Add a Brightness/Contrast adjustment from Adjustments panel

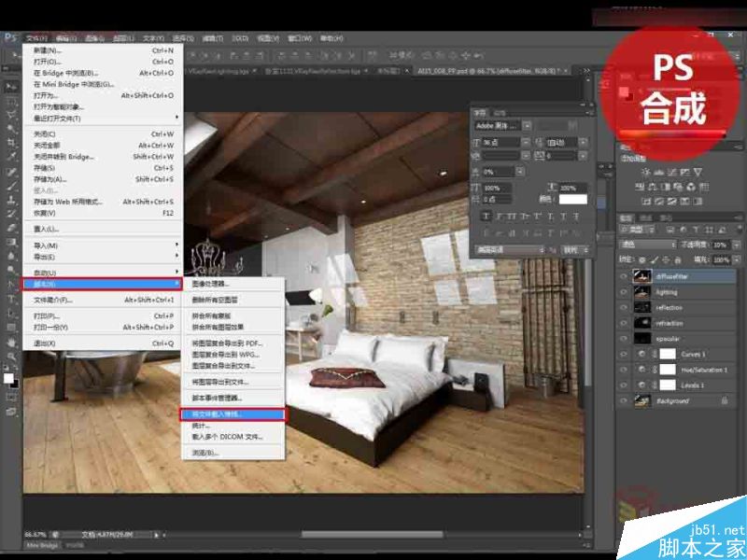click(645, 173)
